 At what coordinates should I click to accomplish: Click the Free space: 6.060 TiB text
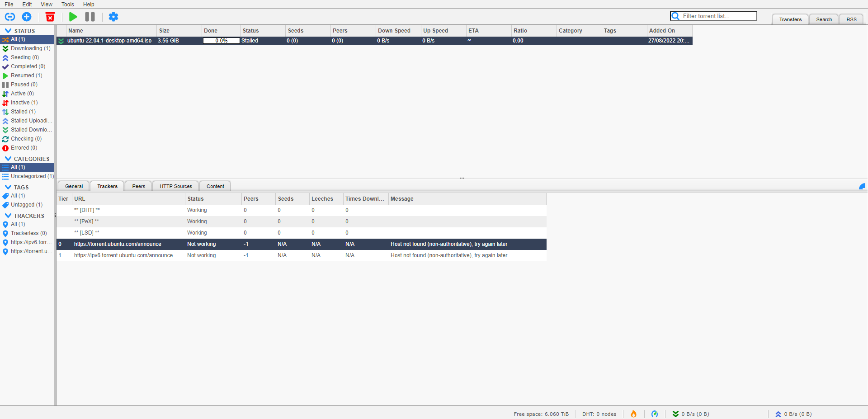point(541,414)
